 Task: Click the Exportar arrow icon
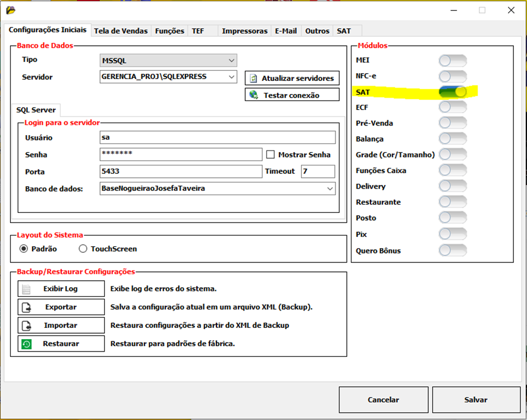tap(26, 308)
